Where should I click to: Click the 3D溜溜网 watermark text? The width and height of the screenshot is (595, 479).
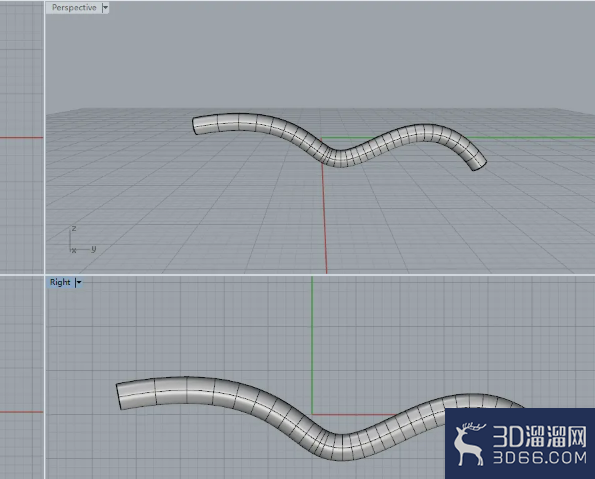pyautogui.click(x=540, y=436)
